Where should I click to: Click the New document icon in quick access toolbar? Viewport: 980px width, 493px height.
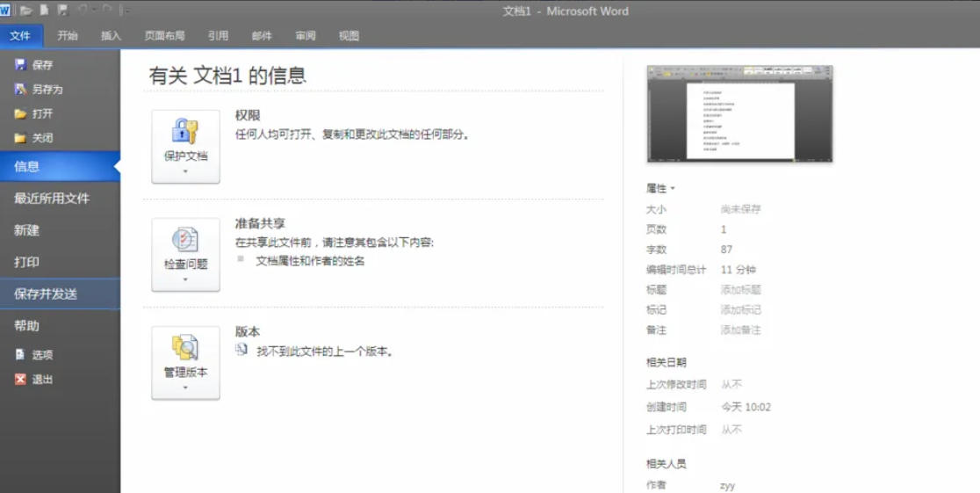point(45,10)
